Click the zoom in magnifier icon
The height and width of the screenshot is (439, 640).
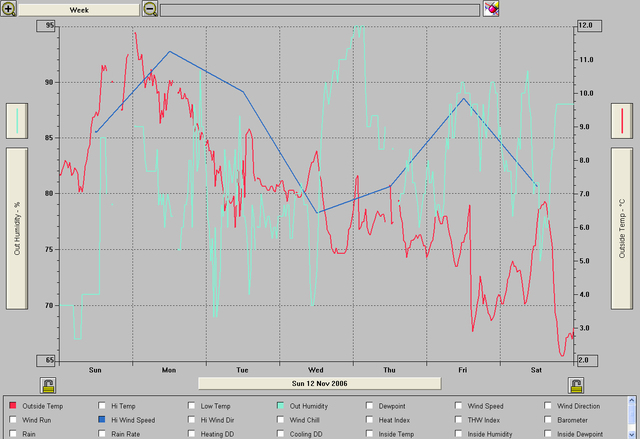(10, 8)
